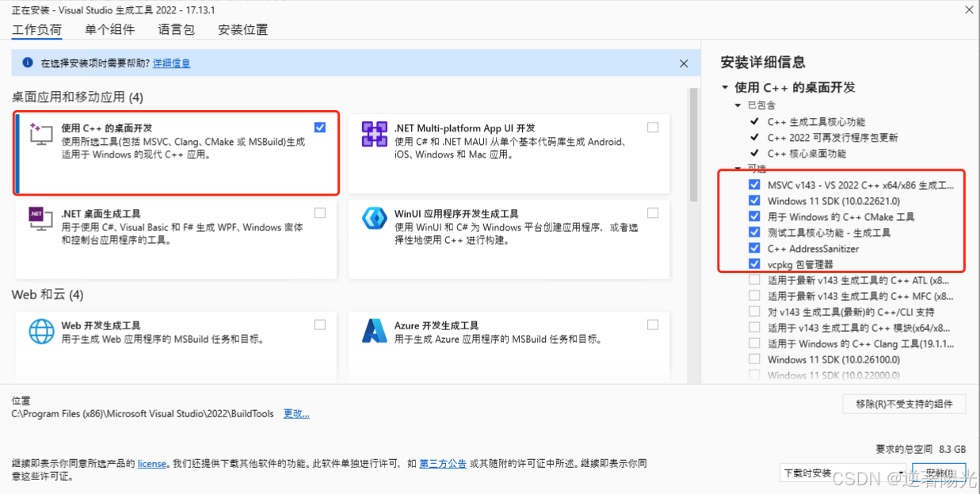Click C++ 核心桌面功能 included item

tap(806, 154)
